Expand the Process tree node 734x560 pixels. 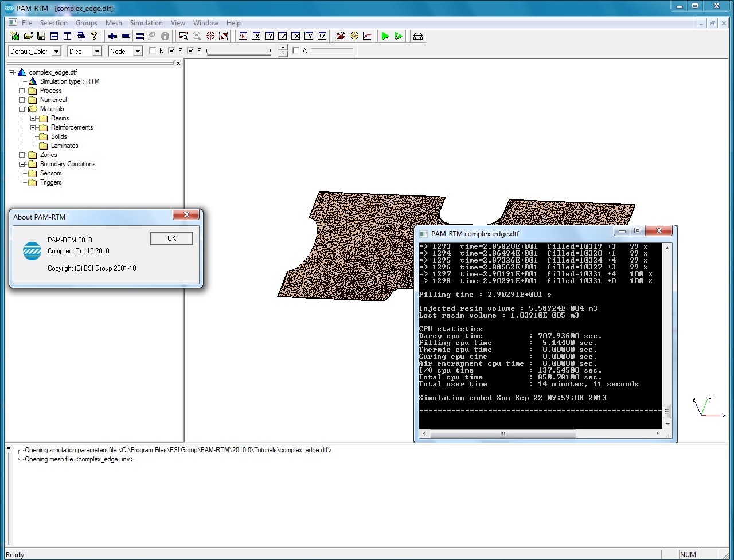click(x=22, y=91)
